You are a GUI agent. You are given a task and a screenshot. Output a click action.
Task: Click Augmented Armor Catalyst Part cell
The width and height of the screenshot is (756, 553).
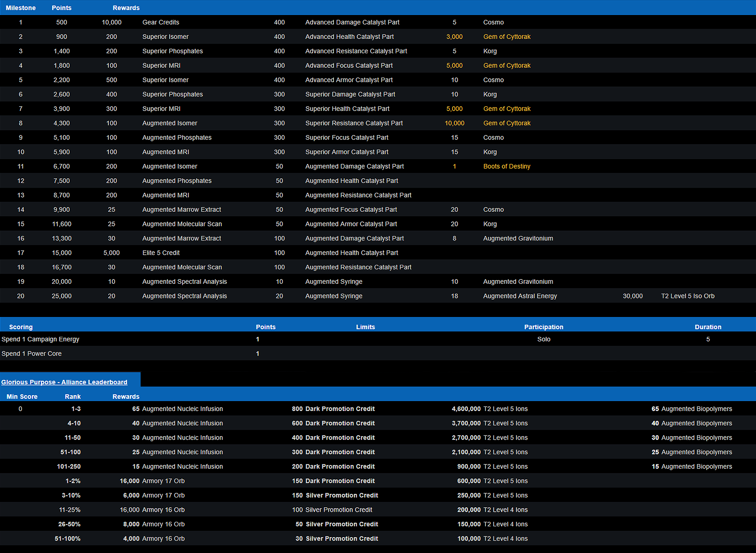coord(351,224)
